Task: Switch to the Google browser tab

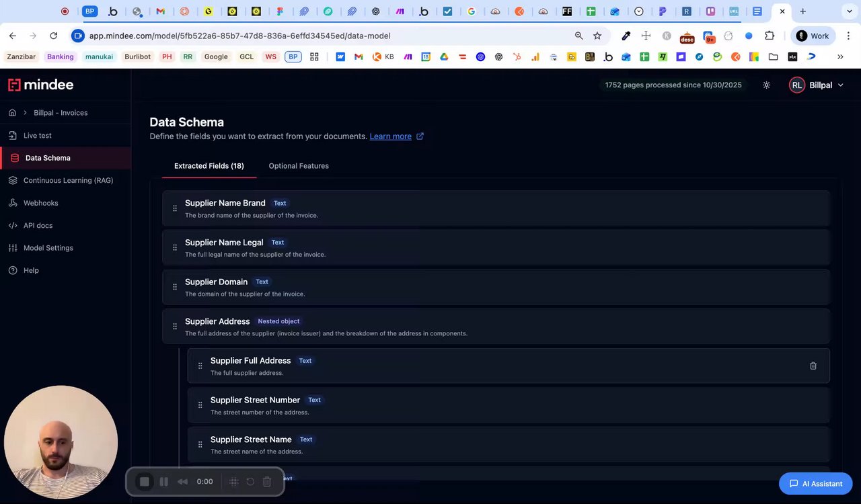Action: [x=472, y=11]
